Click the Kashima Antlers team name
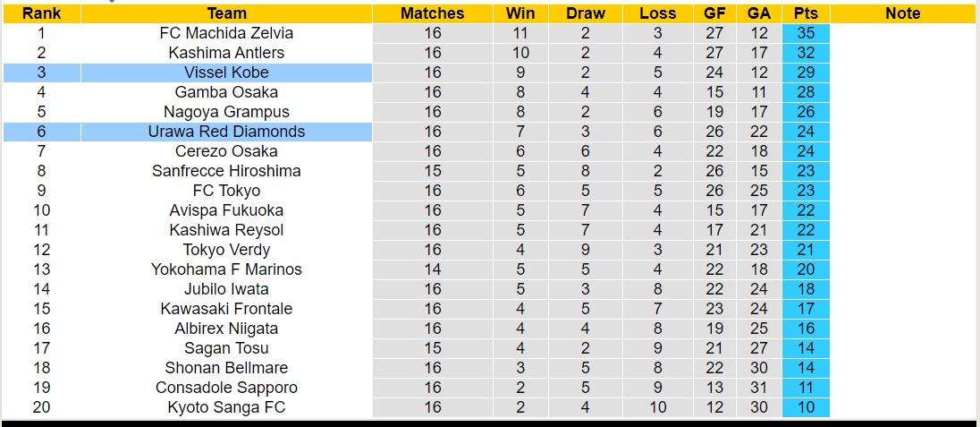Image resolution: width=980 pixels, height=427 pixels. tap(226, 53)
